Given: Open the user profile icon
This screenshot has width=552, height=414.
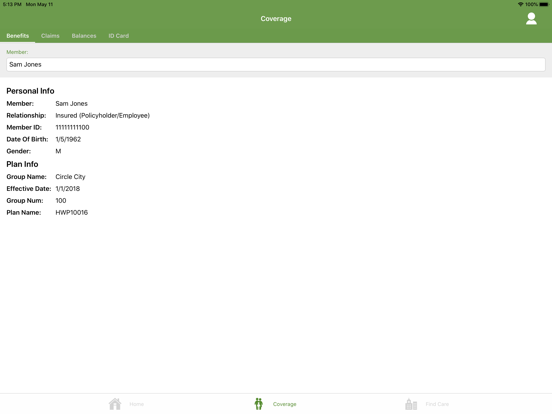Looking at the screenshot, I should (x=531, y=19).
